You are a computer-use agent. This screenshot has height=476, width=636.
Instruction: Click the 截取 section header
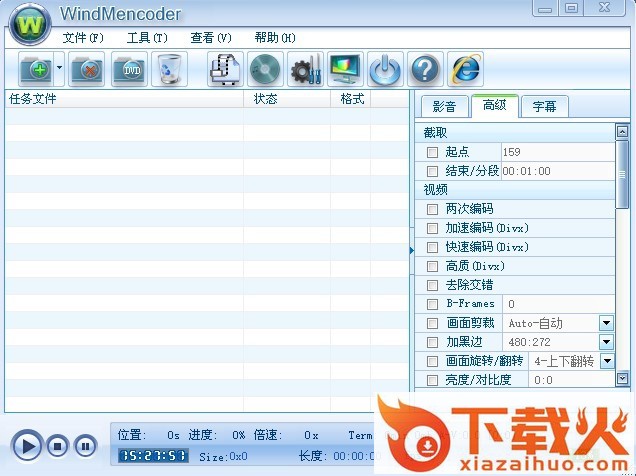[515, 133]
